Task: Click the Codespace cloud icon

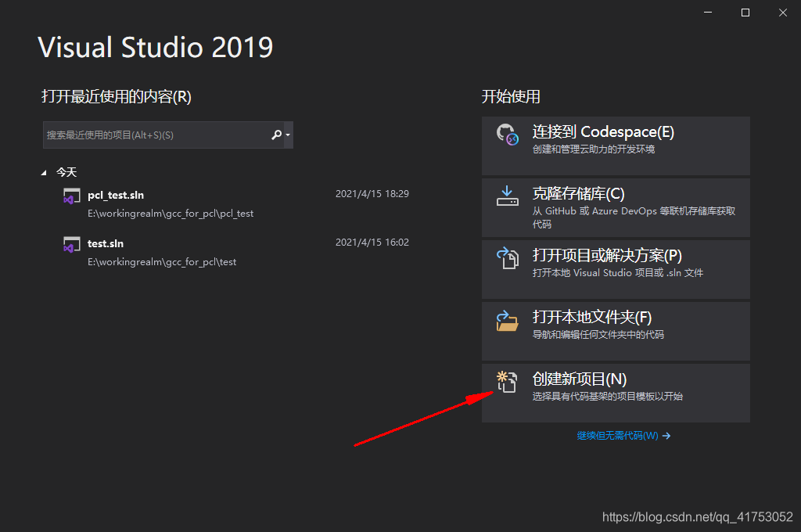Action: click(x=507, y=135)
